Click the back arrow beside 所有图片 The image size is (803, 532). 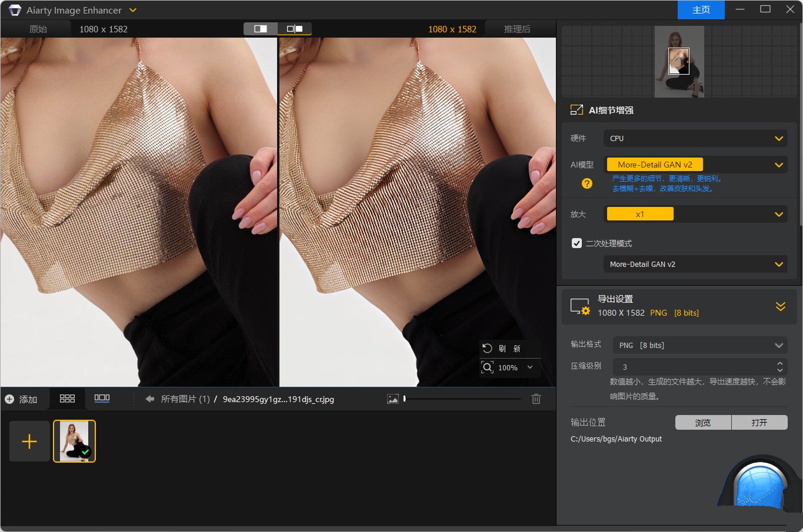point(149,399)
